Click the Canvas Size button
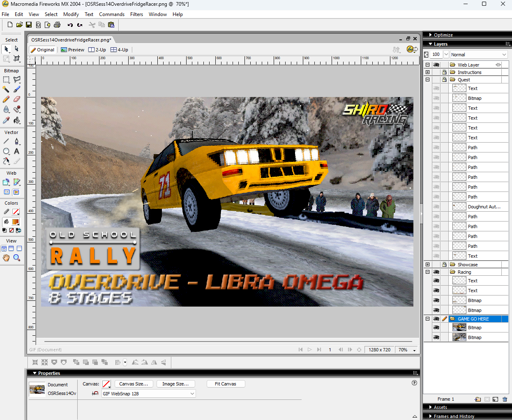 pos(134,384)
